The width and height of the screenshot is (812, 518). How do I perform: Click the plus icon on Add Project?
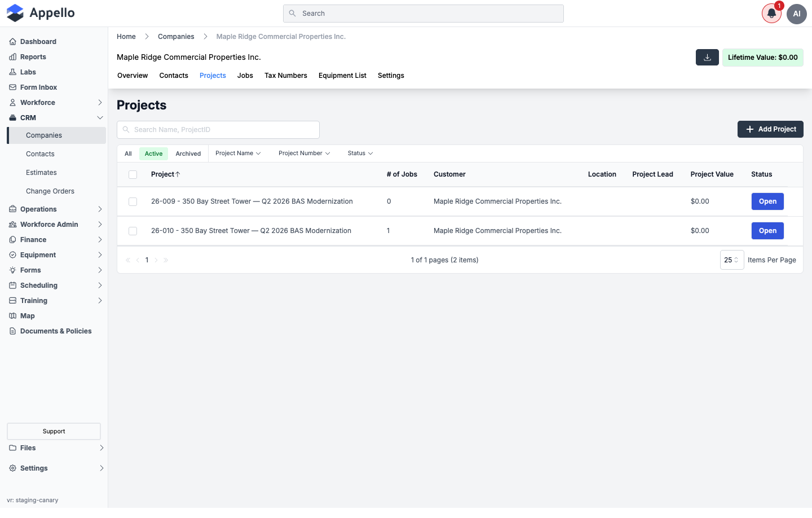coord(750,129)
